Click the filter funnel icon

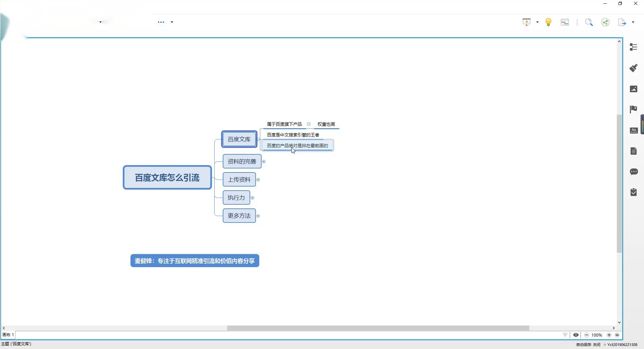coord(565,335)
